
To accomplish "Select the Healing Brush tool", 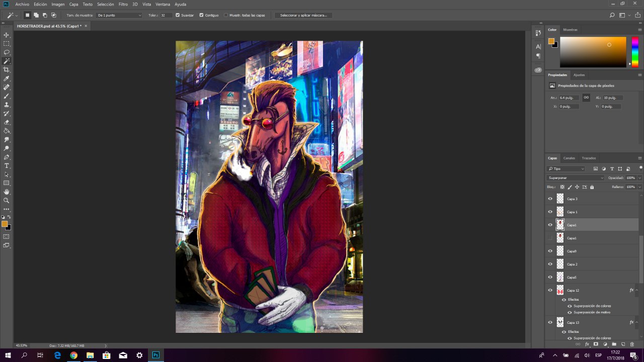I will pos(7,87).
